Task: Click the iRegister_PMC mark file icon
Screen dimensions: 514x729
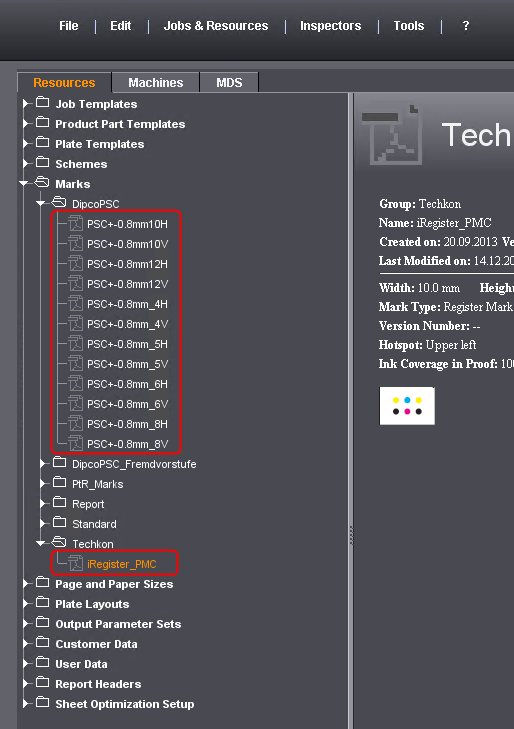Action: coord(76,563)
